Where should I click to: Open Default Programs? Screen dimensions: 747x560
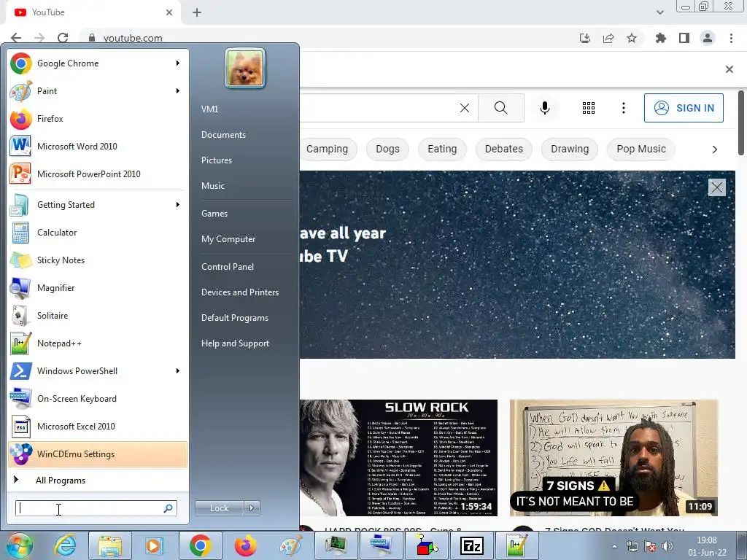click(234, 318)
